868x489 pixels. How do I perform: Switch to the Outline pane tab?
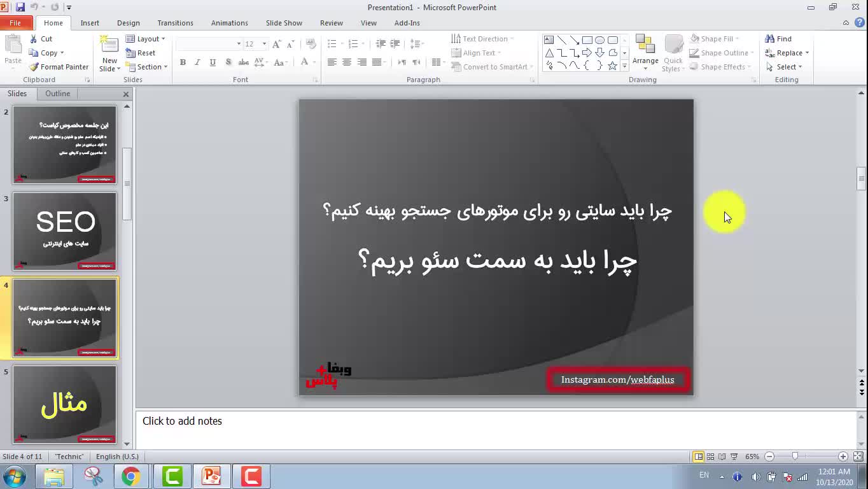(57, 94)
